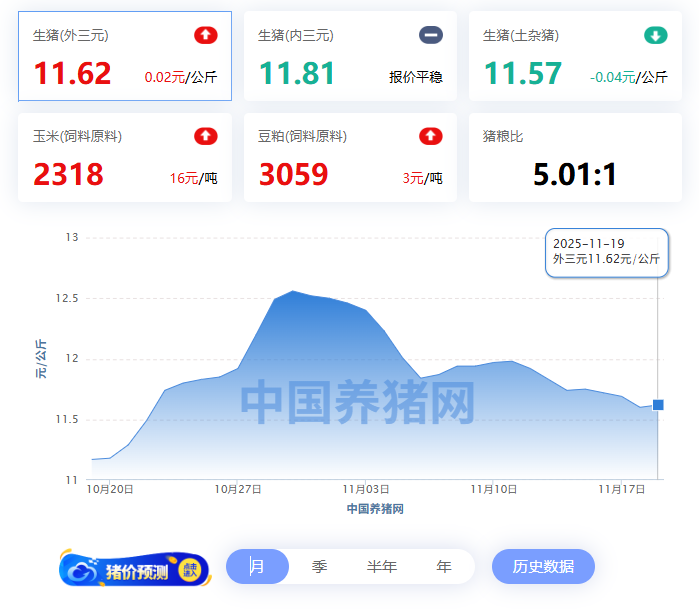The image size is (699, 614).
Task: Click the flat dash icon on 生猪(内三元)
Action: [430, 36]
